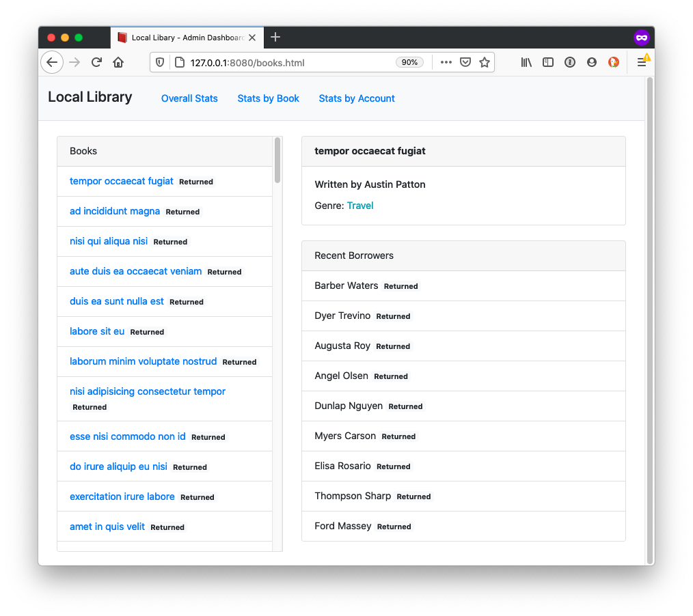Click the browser back arrow button
Image resolution: width=693 pixels, height=616 pixels.
(x=52, y=62)
